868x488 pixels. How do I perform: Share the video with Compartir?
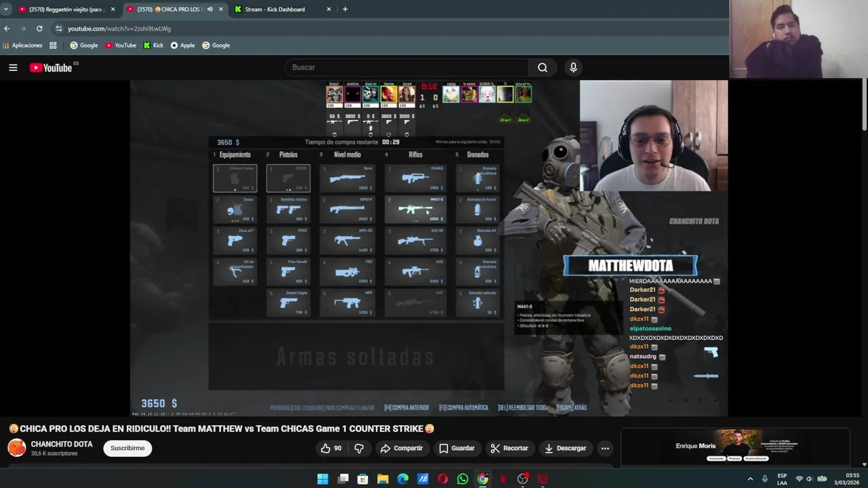click(401, 448)
